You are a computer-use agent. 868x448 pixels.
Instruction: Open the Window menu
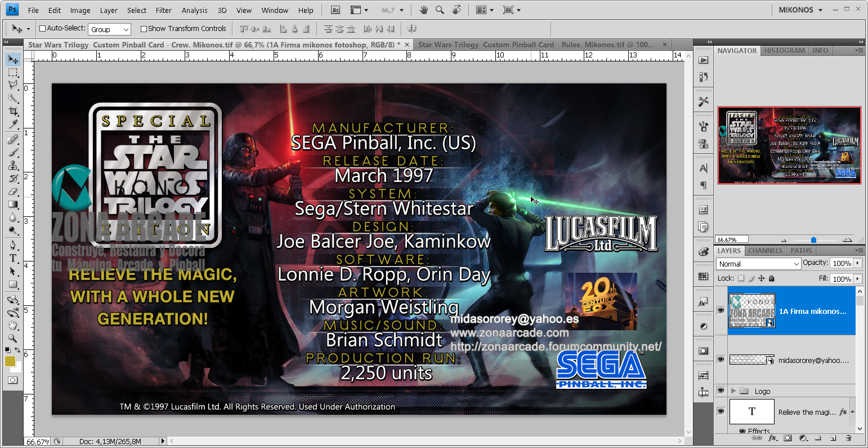coord(275,10)
